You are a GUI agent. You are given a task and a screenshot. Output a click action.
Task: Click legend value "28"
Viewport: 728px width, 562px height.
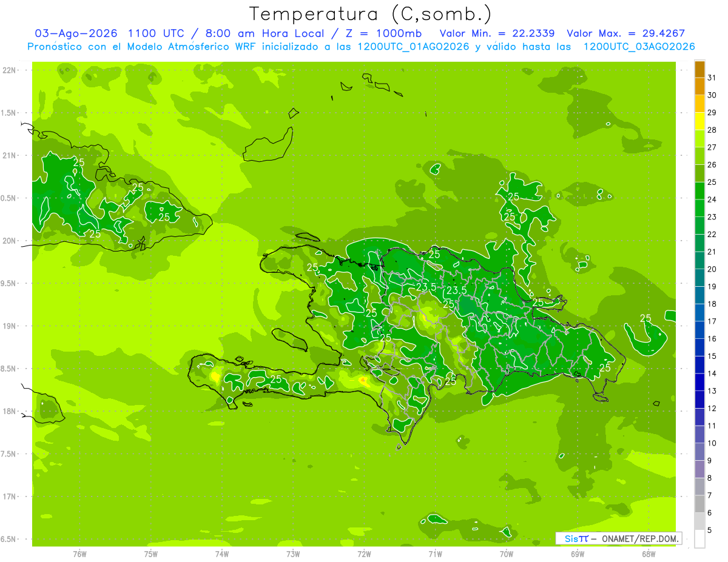click(712, 130)
